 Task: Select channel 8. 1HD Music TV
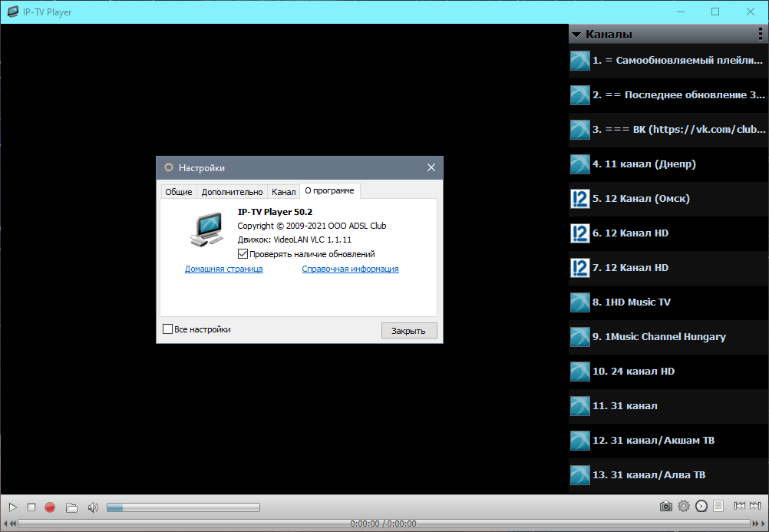tap(668, 302)
